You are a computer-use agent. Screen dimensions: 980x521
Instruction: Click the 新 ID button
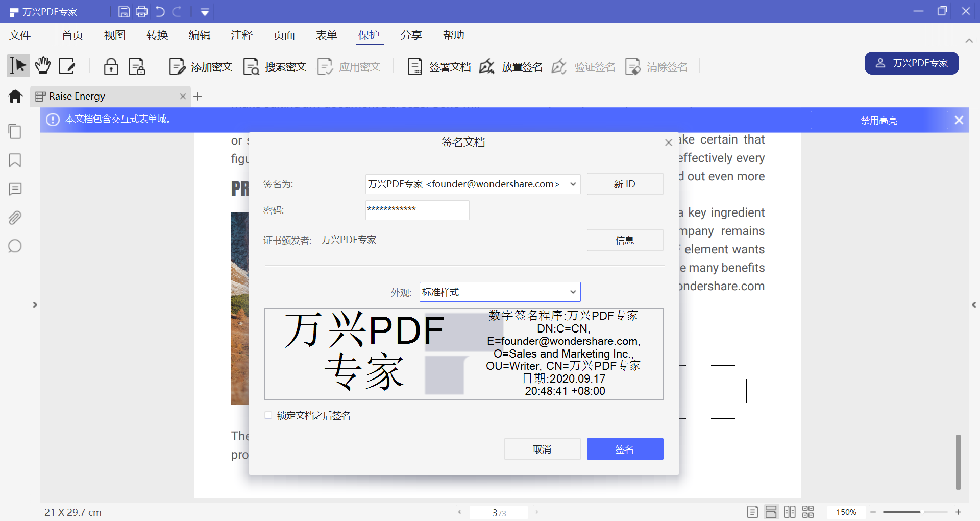point(625,184)
